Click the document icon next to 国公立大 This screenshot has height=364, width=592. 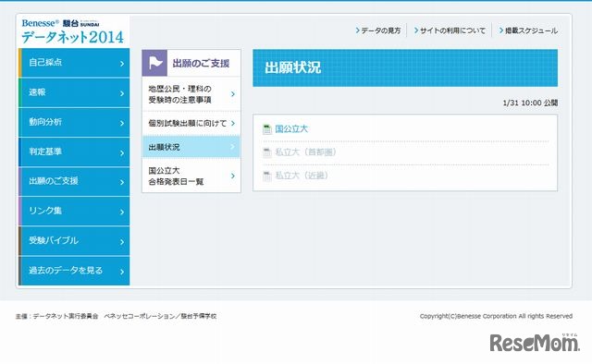coord(267,129)
